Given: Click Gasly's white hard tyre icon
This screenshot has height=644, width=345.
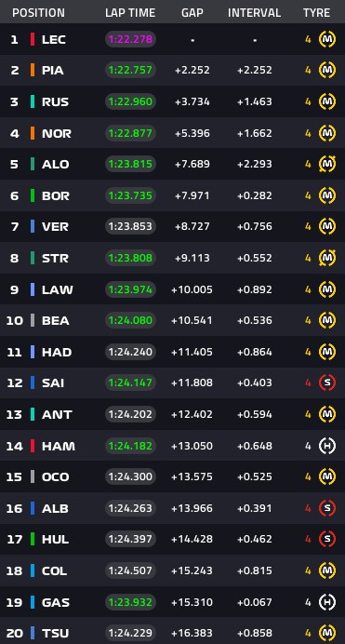Looking at the screenshot, I should point(327,602).
